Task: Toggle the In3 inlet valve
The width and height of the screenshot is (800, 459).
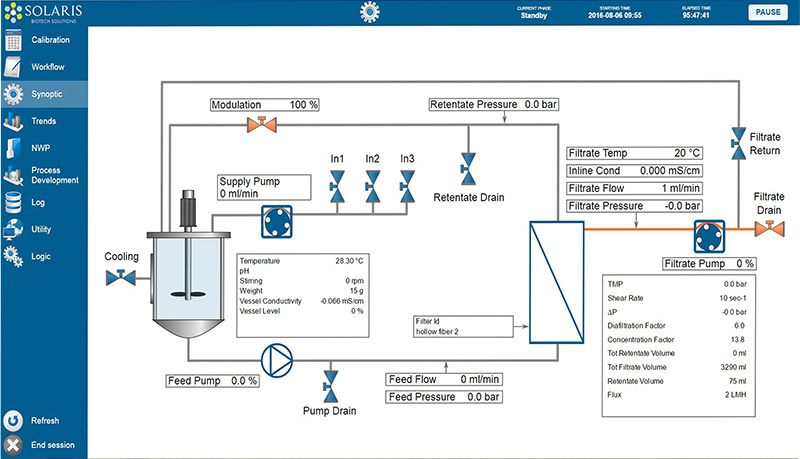Action: pyautogui.click(x=407, y=187)
